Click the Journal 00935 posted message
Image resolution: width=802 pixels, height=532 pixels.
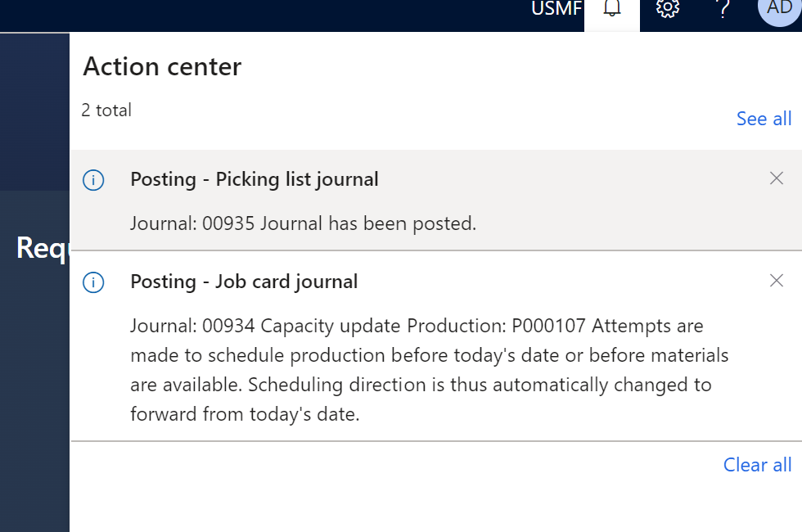(303, 223)
